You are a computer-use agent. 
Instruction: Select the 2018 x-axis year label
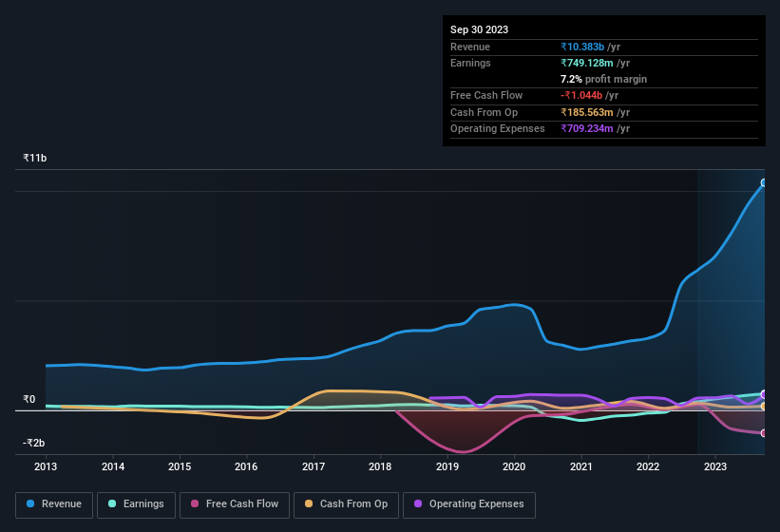pos(380,466)
